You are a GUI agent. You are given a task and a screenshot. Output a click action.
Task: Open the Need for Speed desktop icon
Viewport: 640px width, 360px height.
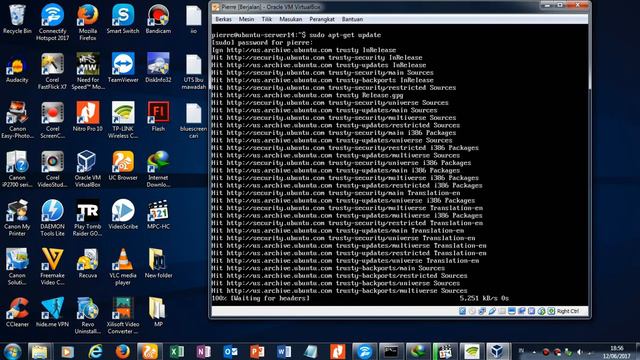88,71
